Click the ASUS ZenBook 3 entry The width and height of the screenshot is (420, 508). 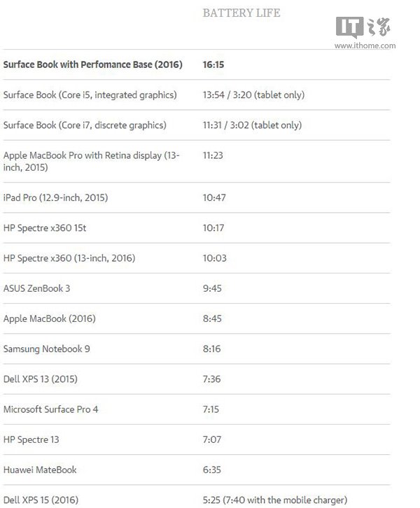36,288
